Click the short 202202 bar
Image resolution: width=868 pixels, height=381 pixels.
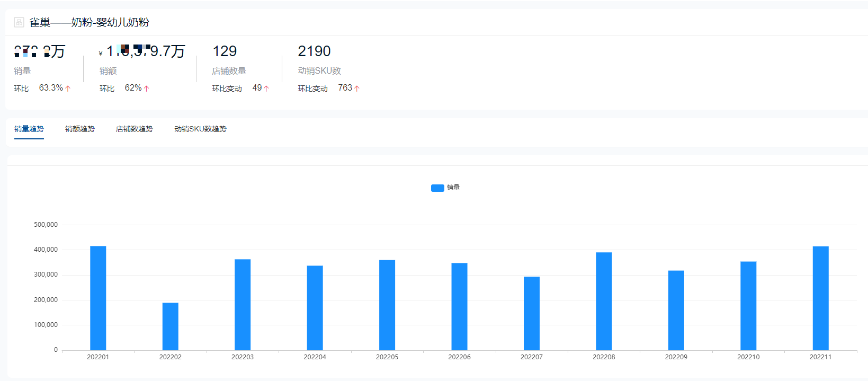coord(171,326)
